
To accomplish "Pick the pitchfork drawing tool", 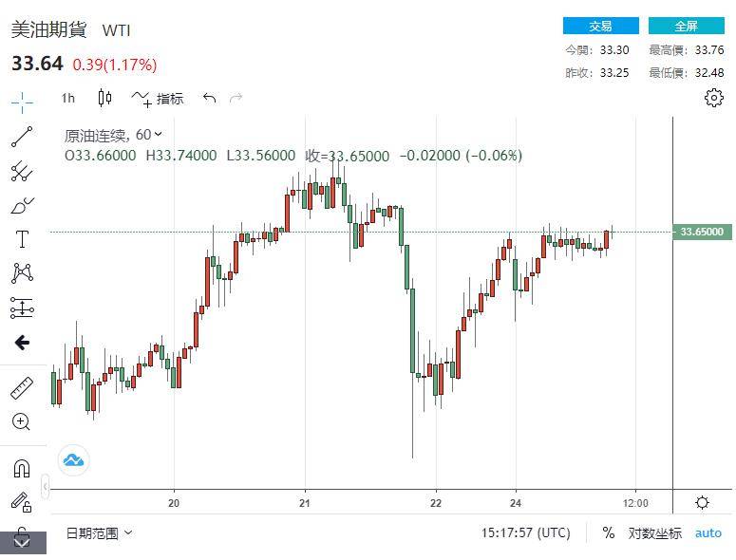I will click(x=22, y=171).
